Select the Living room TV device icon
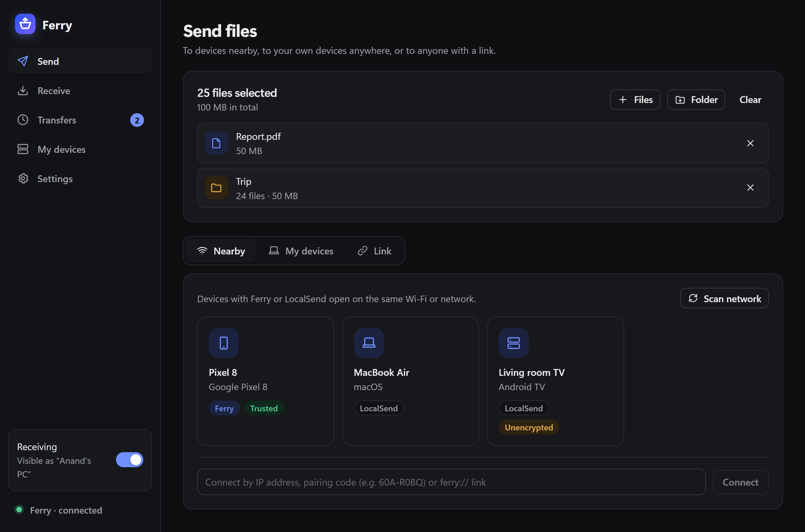 tap(513, 343)
